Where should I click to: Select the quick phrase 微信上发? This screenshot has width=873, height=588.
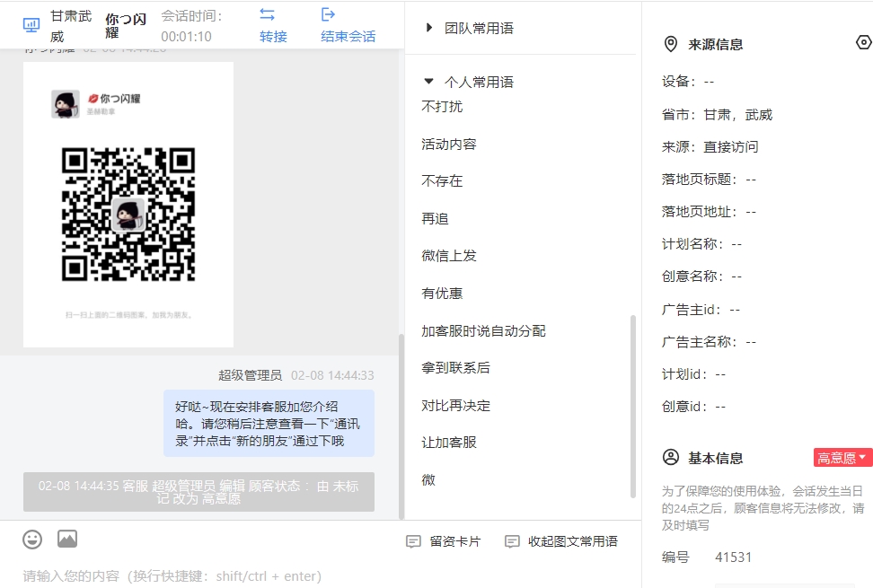click(x=449, y=255)
